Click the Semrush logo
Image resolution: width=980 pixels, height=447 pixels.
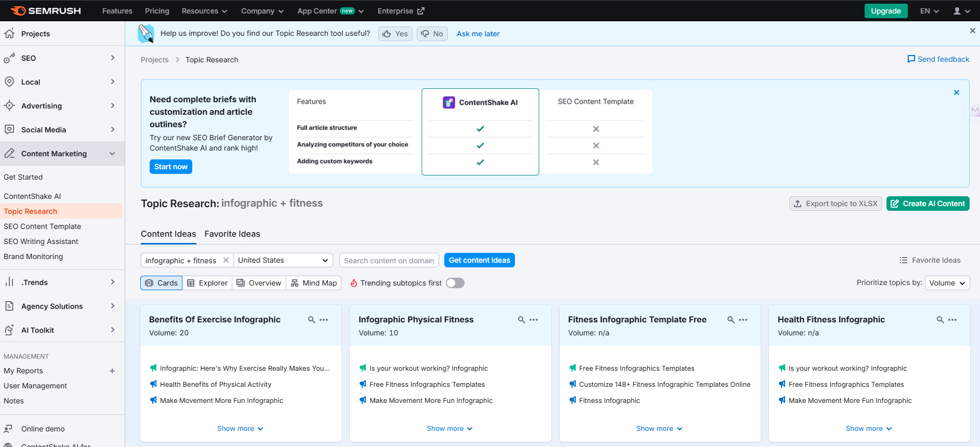[x=46, y=11]
